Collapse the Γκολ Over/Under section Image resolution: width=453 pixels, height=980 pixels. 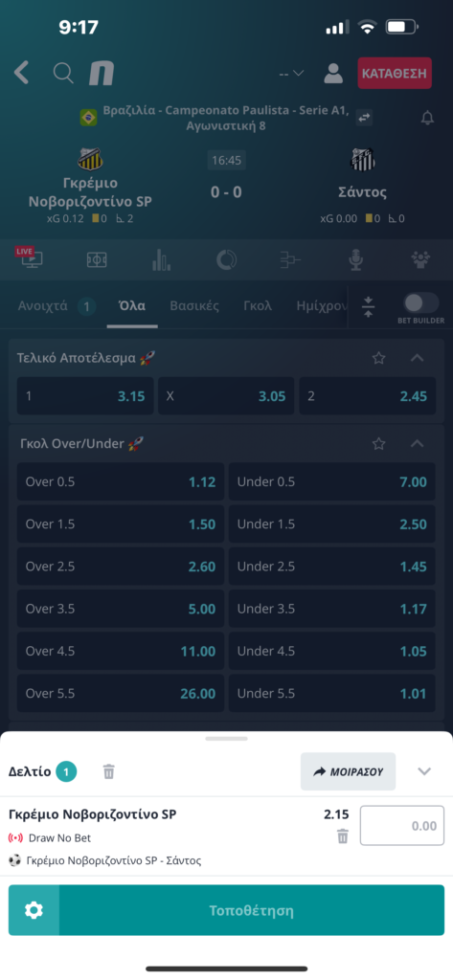417,444
